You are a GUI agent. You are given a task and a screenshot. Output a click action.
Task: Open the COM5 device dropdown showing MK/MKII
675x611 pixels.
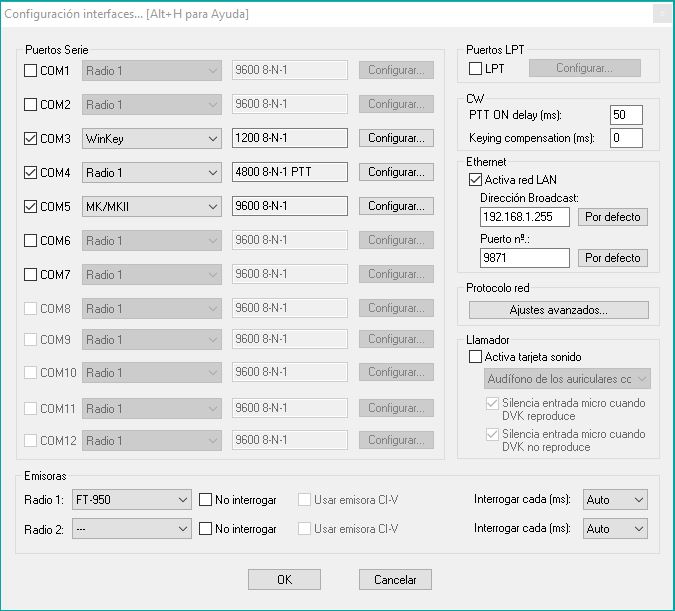coord(152,207)
